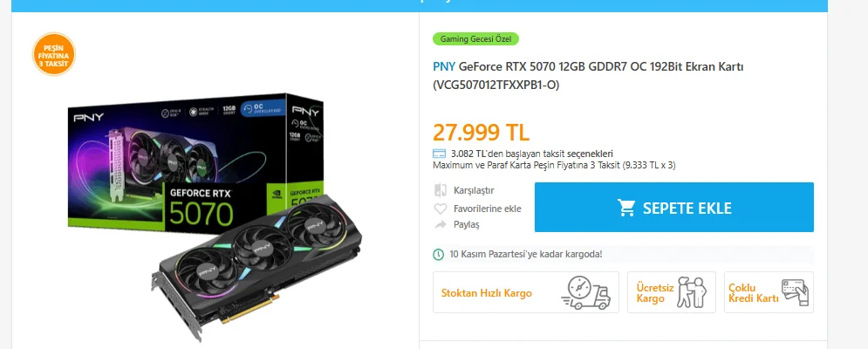Open the 3.082 TL'den başlayan taksit seçenekleri link

click(x=531, y=154)
